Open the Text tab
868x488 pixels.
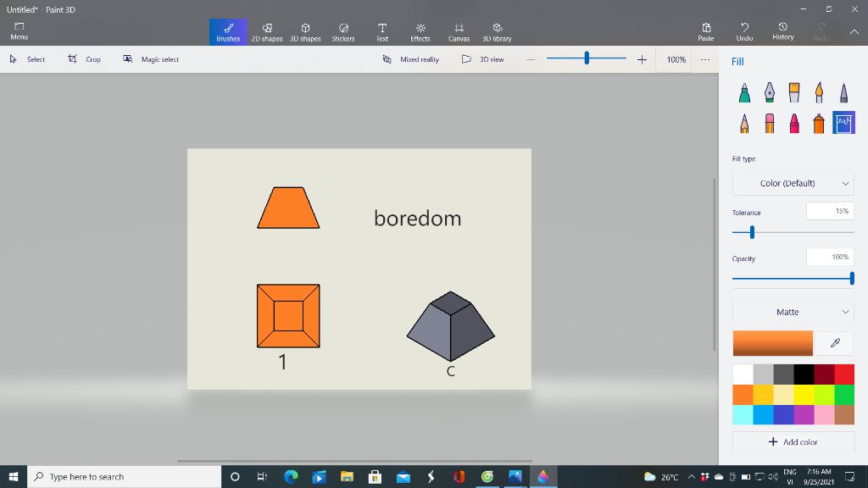pos(382,32)
